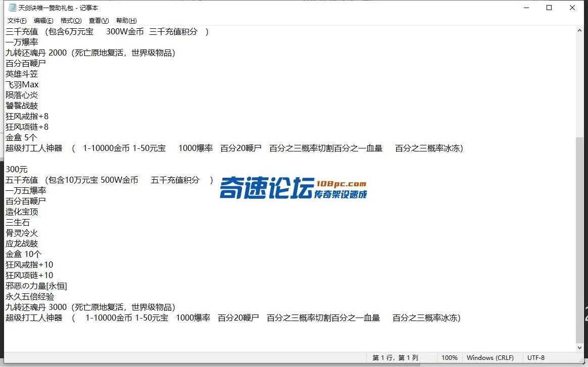The width and height of the screenshot is (588, 367).
Task: Click the line 狂风项链+10
Action: pos(29,275)
